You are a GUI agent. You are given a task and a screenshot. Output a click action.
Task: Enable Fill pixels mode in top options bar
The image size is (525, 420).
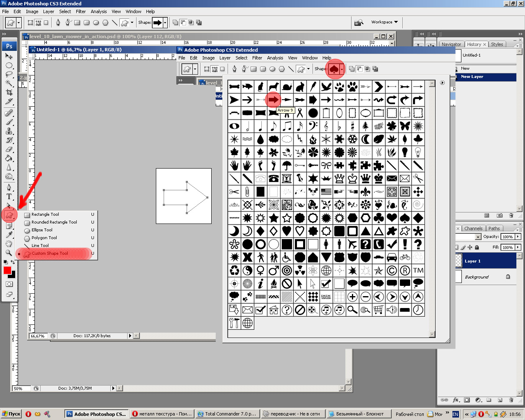(x=46, y=23)
